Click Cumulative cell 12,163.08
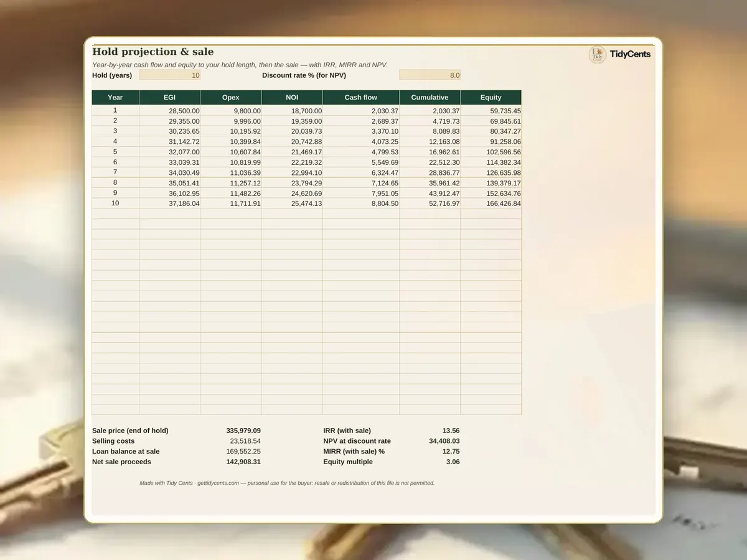This screenshot has width=747, height=560. 430,142
